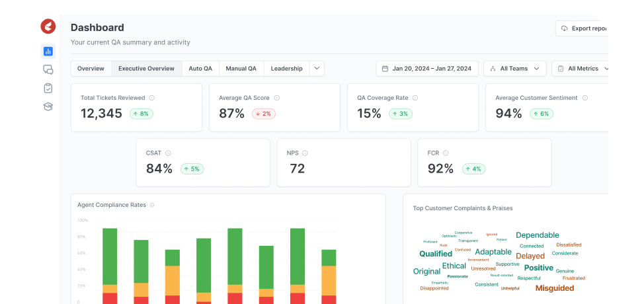Open the conversations chat icon in sidebar
Screen dimensions: 644x304
pos(48,69)
